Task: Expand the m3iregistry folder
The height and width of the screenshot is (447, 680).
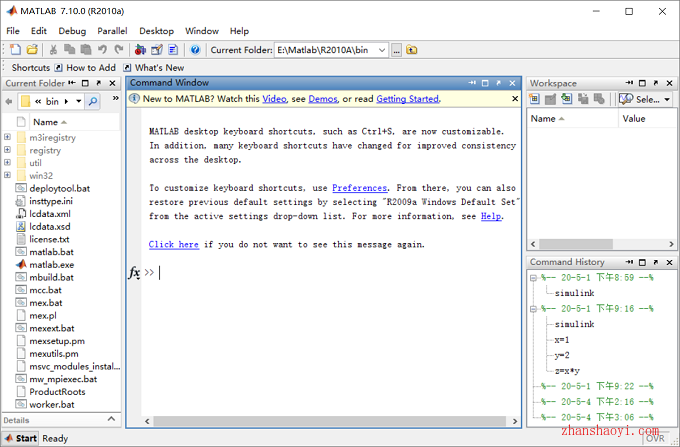Action: pyautogui.click(x=7, y=137)
